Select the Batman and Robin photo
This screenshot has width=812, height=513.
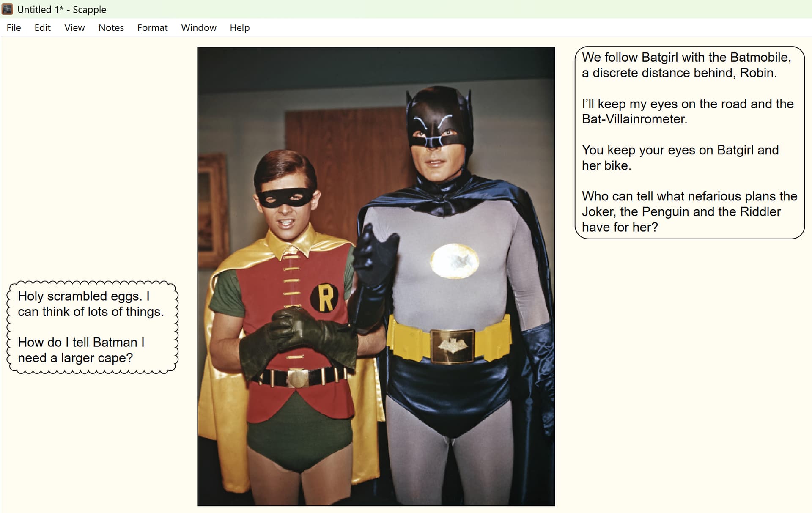pos(376,276)
